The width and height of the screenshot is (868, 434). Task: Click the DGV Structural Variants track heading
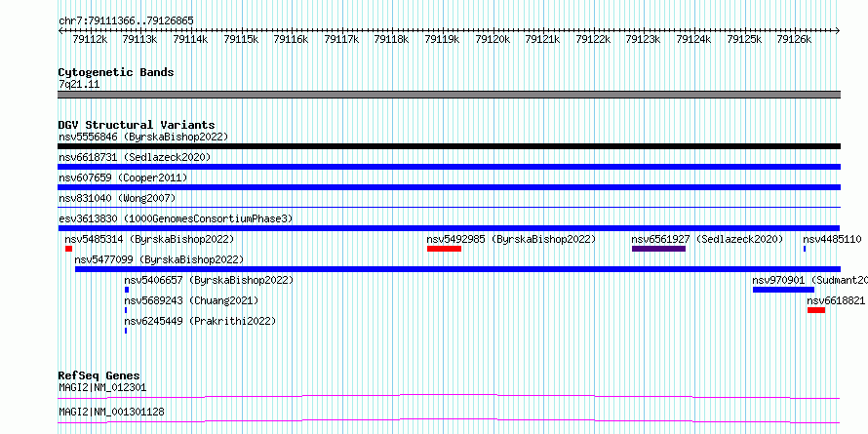[x=137, y=125]
